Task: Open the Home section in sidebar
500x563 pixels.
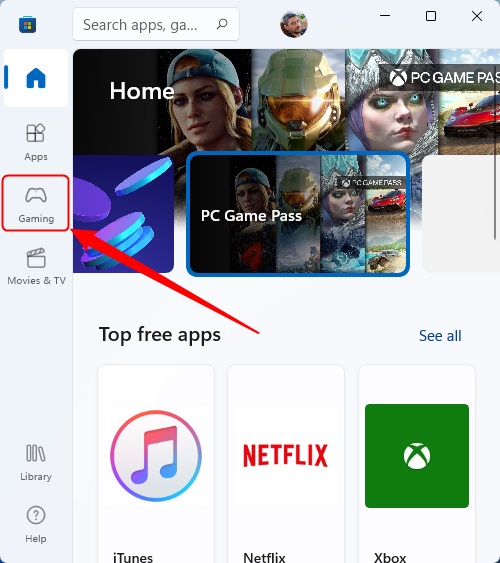Action: click(36, 78)
